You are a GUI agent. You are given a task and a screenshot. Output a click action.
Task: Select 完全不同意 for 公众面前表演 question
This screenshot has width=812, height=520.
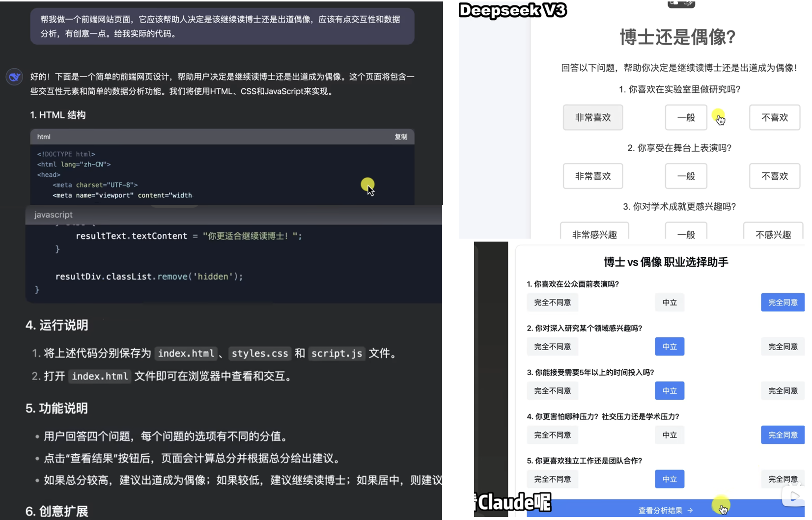pyautogui.click(x=553, y=302)
